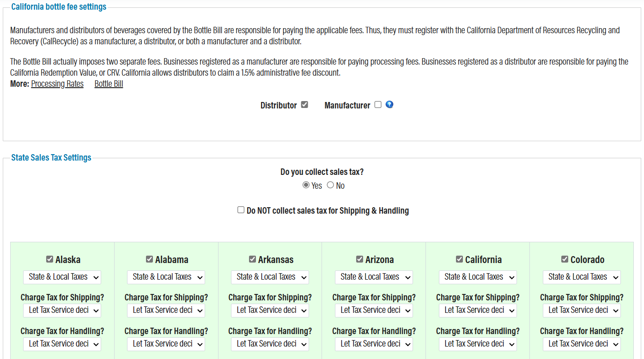
Task: Click the 'California bottle fee settings' heading
Action: [x=58, y=6]
